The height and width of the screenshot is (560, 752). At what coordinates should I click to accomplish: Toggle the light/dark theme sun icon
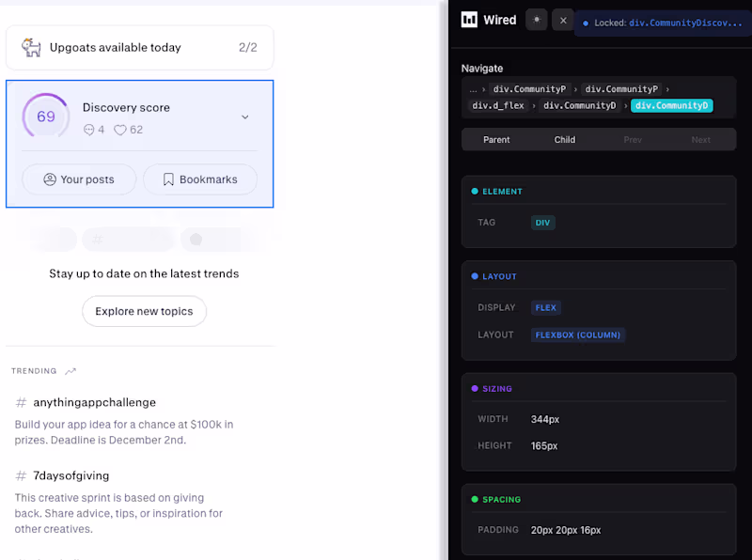point(537,20)
